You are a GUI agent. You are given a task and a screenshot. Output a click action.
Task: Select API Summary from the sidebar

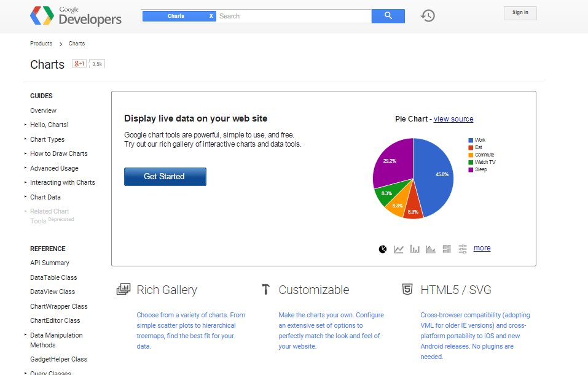(49, 263)
